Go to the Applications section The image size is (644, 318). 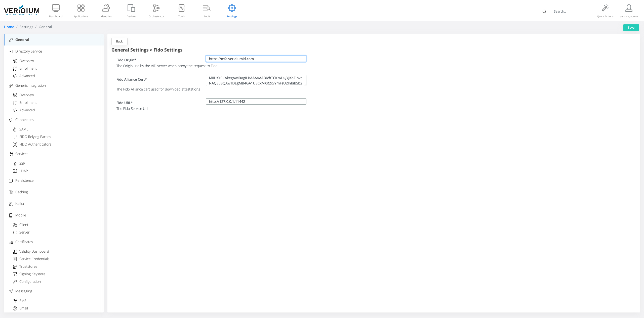[81, 11]
